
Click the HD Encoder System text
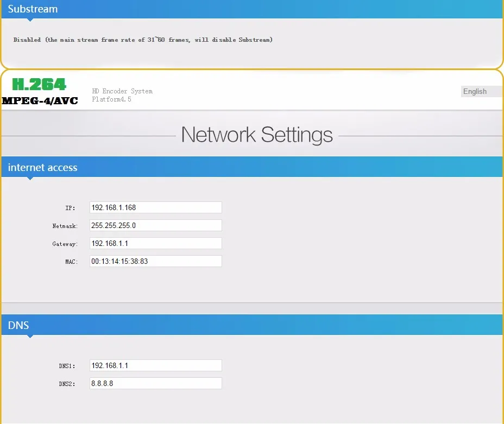point(122,91)
